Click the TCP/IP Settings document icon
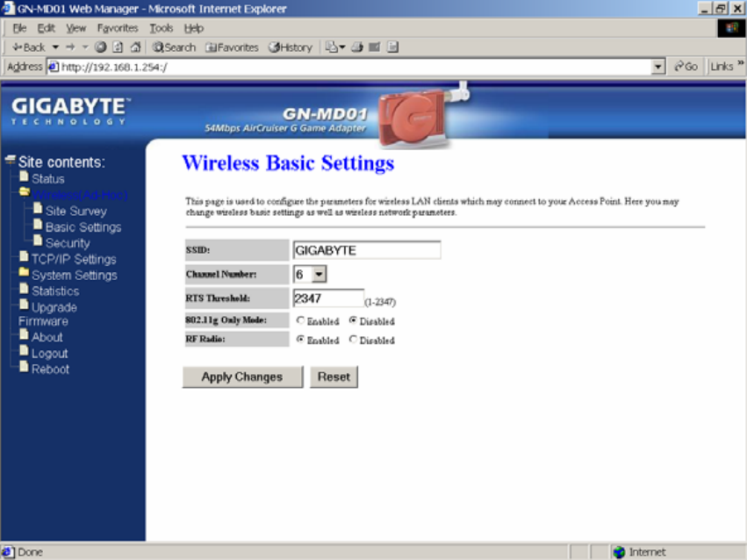The height and width of the screenshot is (560, 747). (24, 256)
